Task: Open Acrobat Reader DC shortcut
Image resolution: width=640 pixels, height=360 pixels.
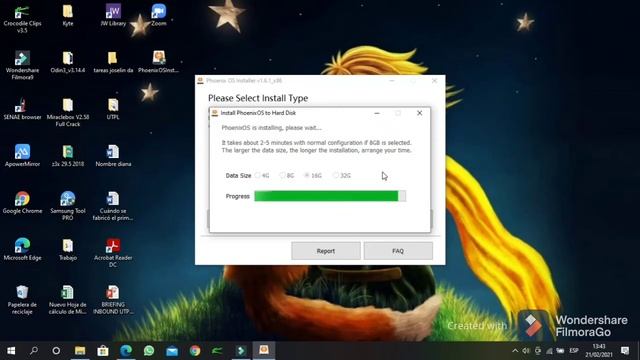Action: pyautogui.click(x=113, y=253)
